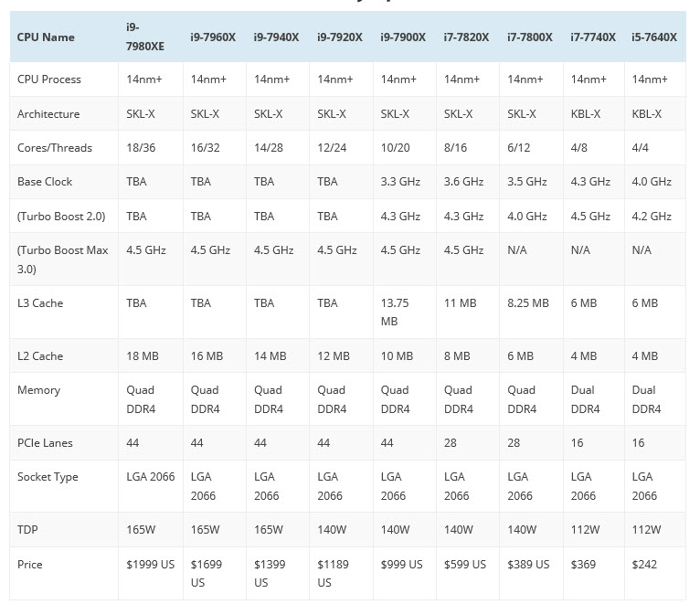Screen dimensions: 700x604
Task: Click the 3.3 GHz base clock cell
Action: [400, 182]
